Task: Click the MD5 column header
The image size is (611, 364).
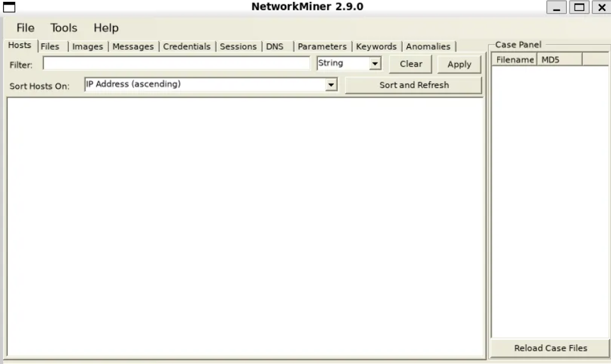Action: (559, 59)
